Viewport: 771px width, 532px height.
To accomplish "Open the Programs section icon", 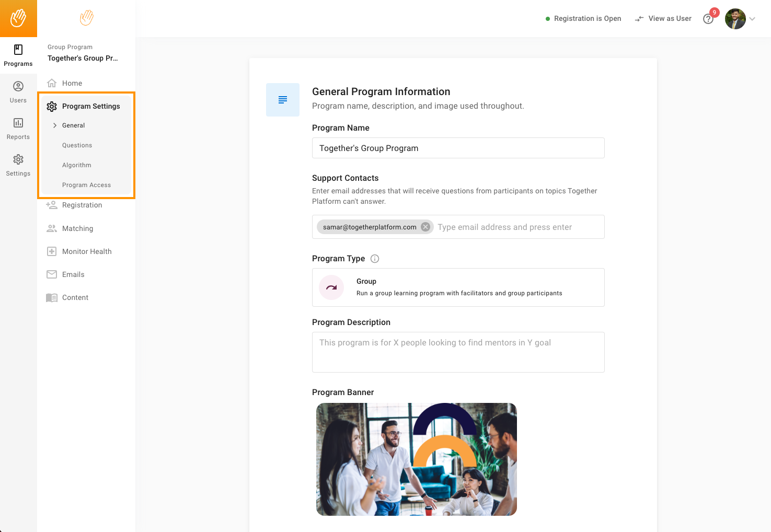I will coord(18,50).
